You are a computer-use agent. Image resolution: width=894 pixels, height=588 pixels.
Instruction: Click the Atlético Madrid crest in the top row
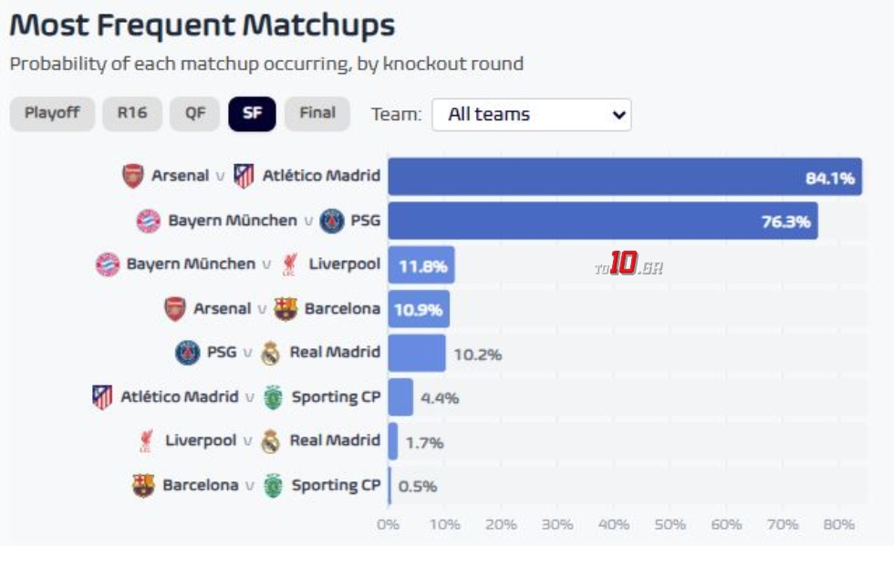point(244,176)
